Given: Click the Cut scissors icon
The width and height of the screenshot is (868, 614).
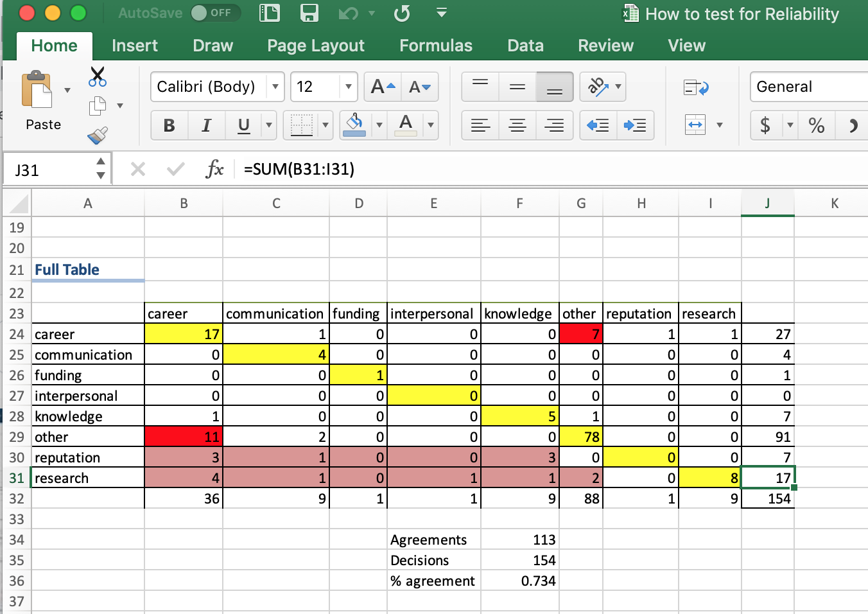Looking at the screenshot, I should (98, 76).
